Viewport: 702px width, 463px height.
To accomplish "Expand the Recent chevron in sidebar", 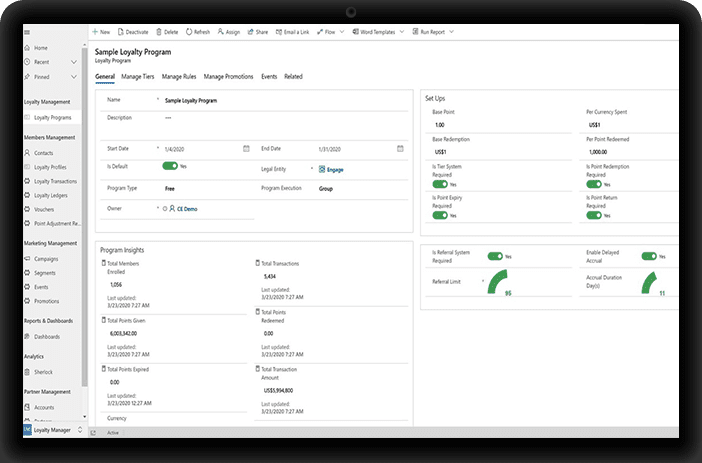I will (75, 62).
